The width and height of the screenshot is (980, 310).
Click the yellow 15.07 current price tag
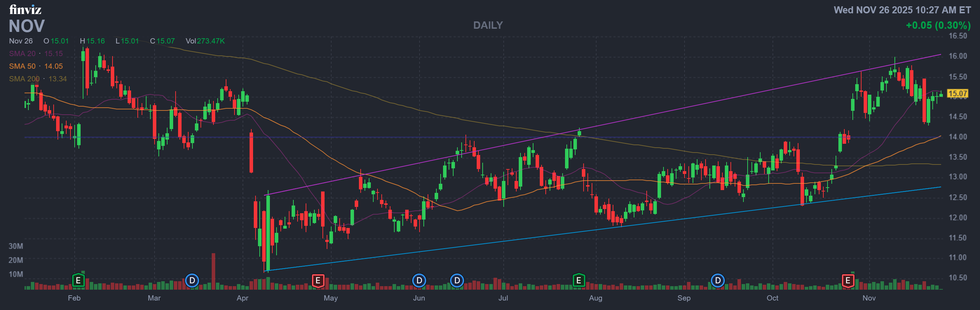957,93
